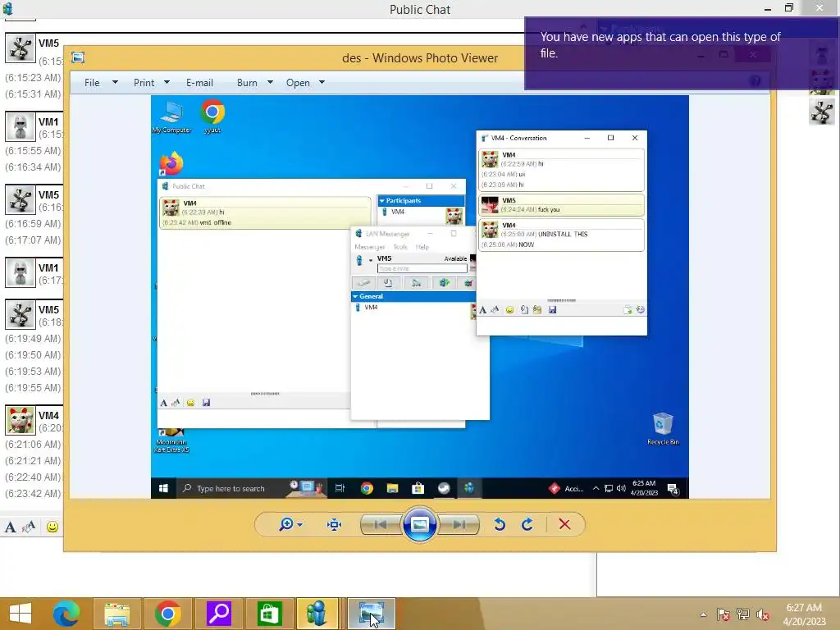
Task: Go to the next photo
Action: pos(459,524)
